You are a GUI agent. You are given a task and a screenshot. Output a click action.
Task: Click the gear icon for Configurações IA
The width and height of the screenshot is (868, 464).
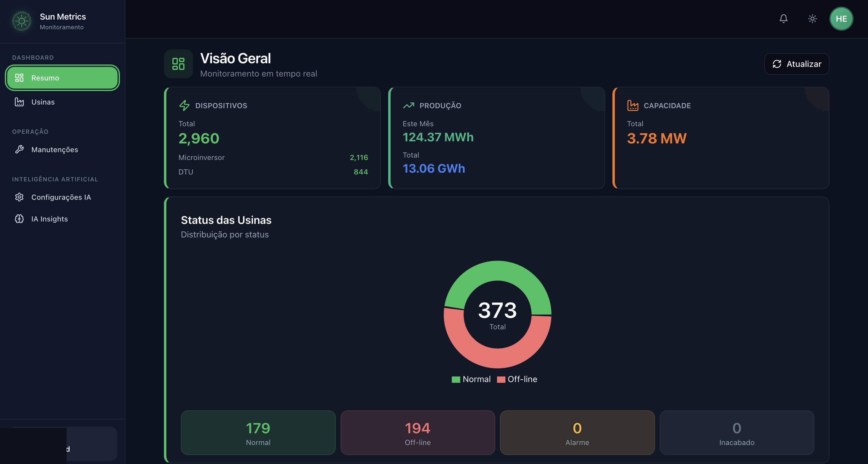tap(20, 197)
